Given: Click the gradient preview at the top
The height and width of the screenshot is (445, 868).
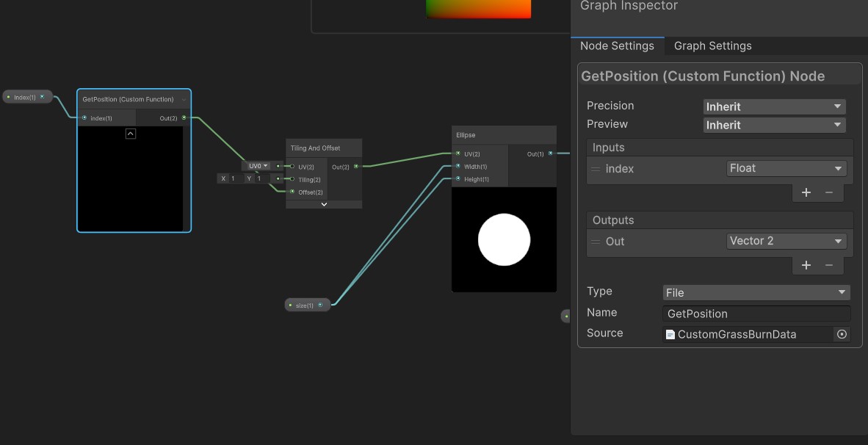Looking at the screenshot, I should click(479, 9).
